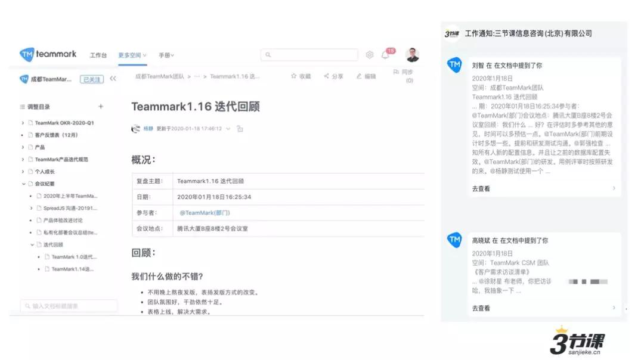Open settings via the gear icon
The image size is (644, 360).
coord(370,55)
